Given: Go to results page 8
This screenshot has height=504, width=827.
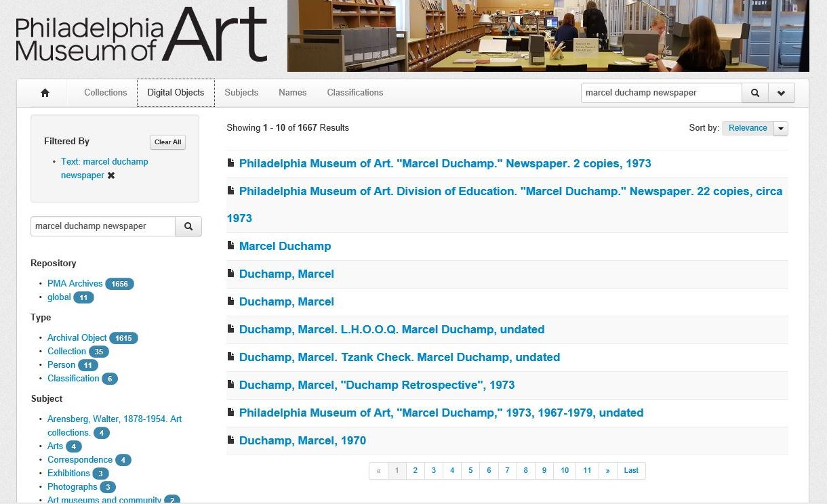Looking at the screenshot, I should [525, 471].
